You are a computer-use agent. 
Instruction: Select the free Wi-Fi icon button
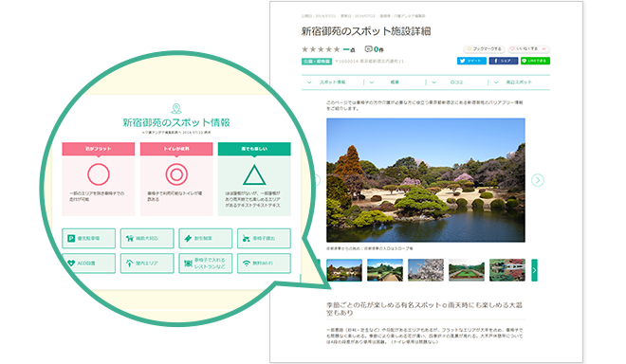(x=264, y=264)
